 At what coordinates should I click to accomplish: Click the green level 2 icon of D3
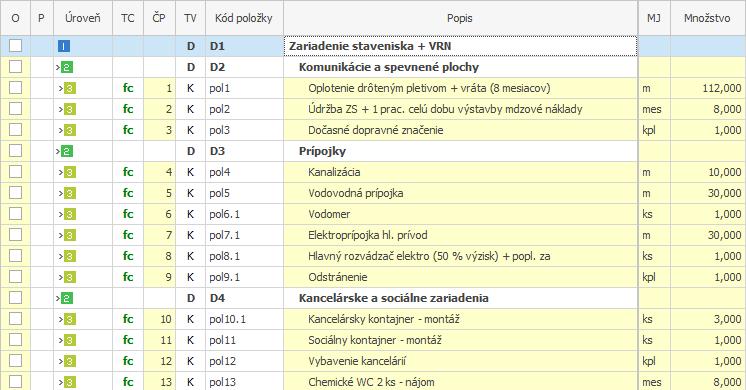point(67,151)
